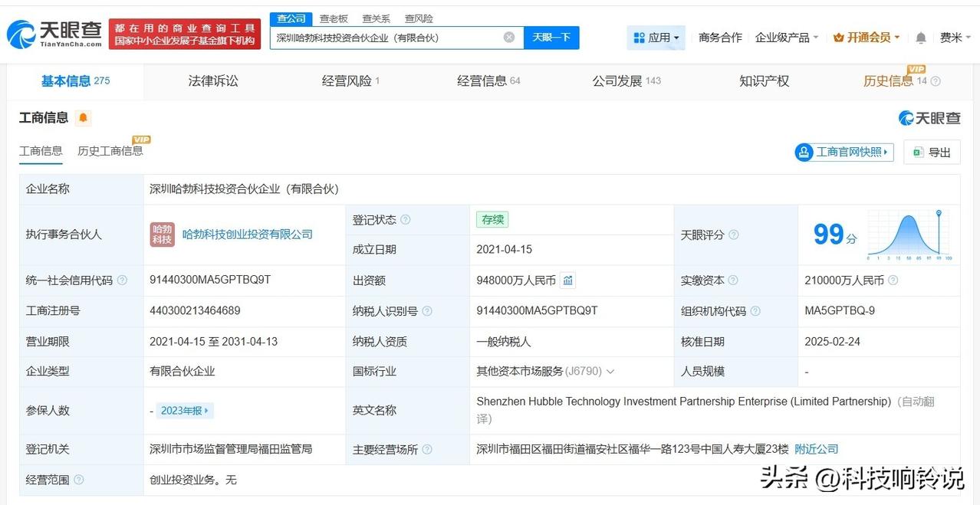This screenshot has width=980, height=505.
Task: Select the 工商信息 sub-tab
Action: tap(41, 151)
